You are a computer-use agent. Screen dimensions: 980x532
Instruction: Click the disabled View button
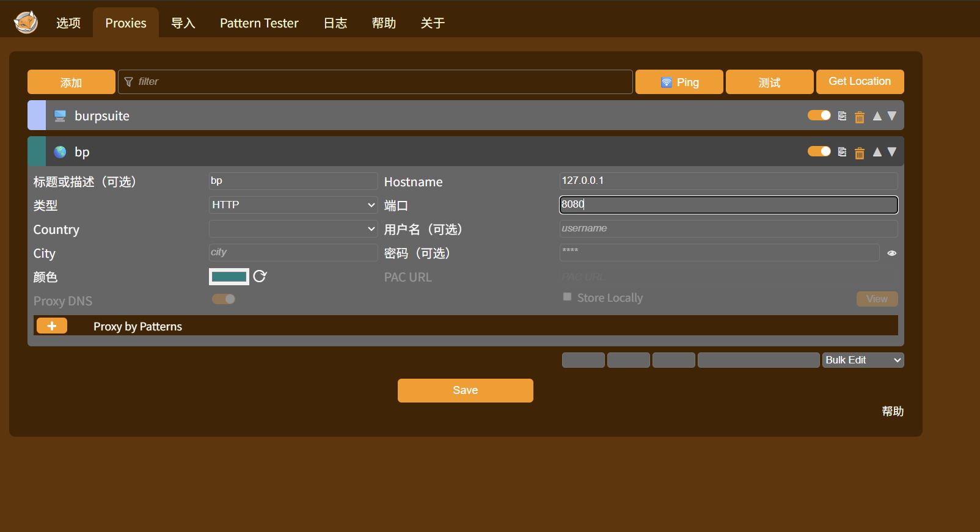coord(877,299)
